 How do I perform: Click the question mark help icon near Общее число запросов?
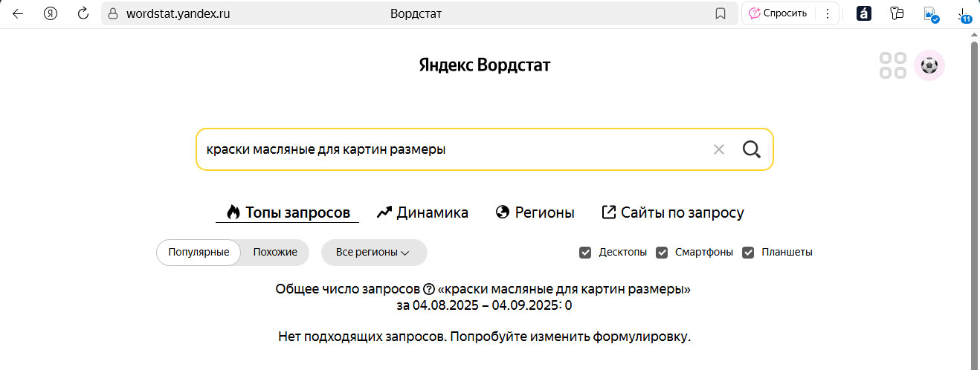(428, 290)
